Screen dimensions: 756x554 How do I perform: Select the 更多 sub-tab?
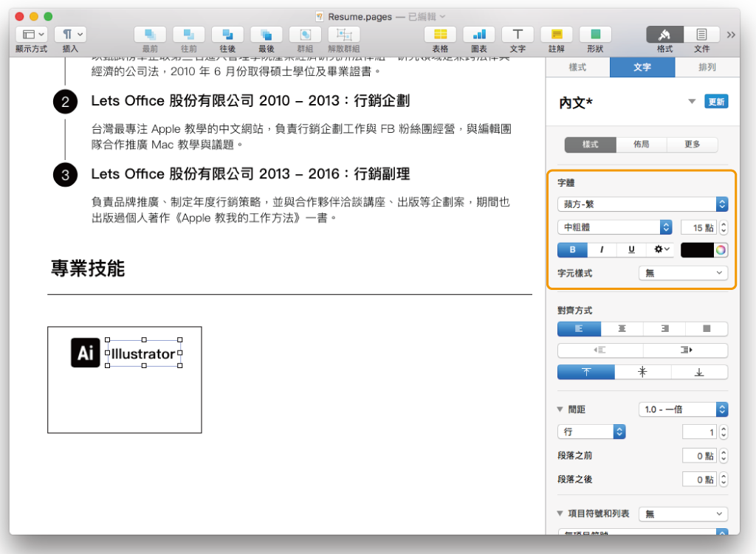click(693, 145)
